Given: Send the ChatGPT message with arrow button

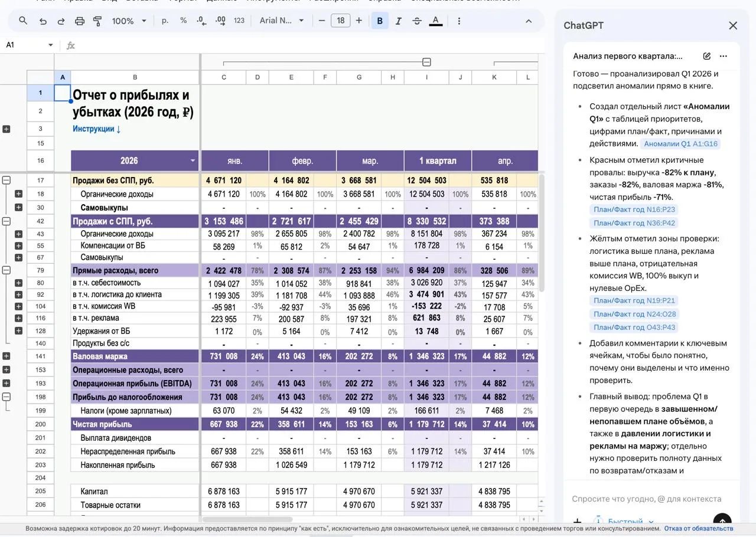Looking at the screenshot, I should [722, 522].
